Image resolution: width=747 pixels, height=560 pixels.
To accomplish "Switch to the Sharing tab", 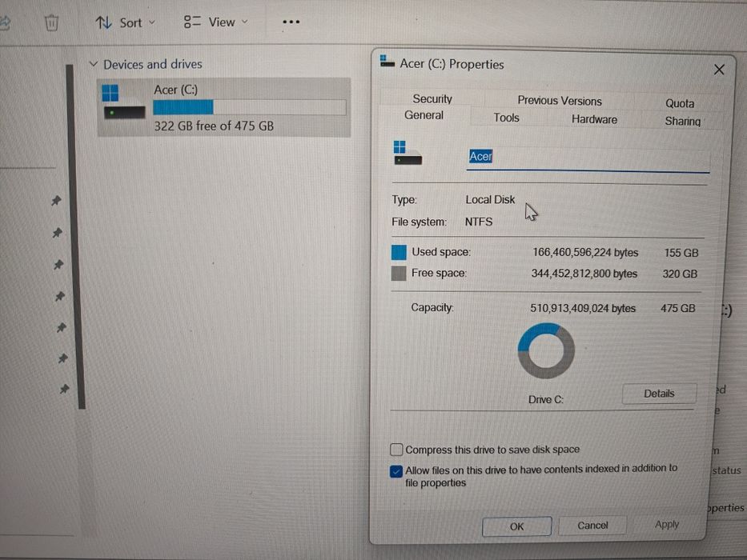I will pos(682,122).
